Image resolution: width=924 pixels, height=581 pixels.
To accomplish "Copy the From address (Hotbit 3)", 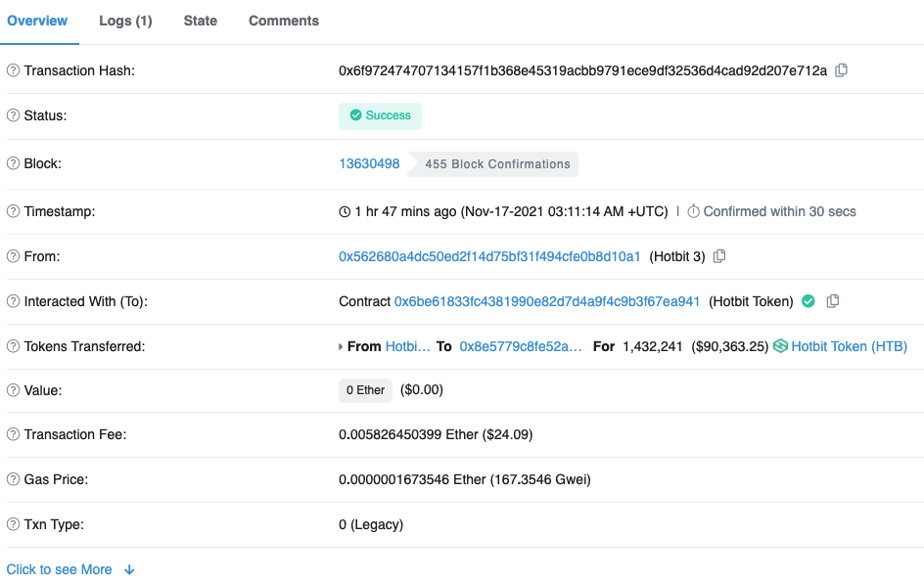I will pos(719,256).
